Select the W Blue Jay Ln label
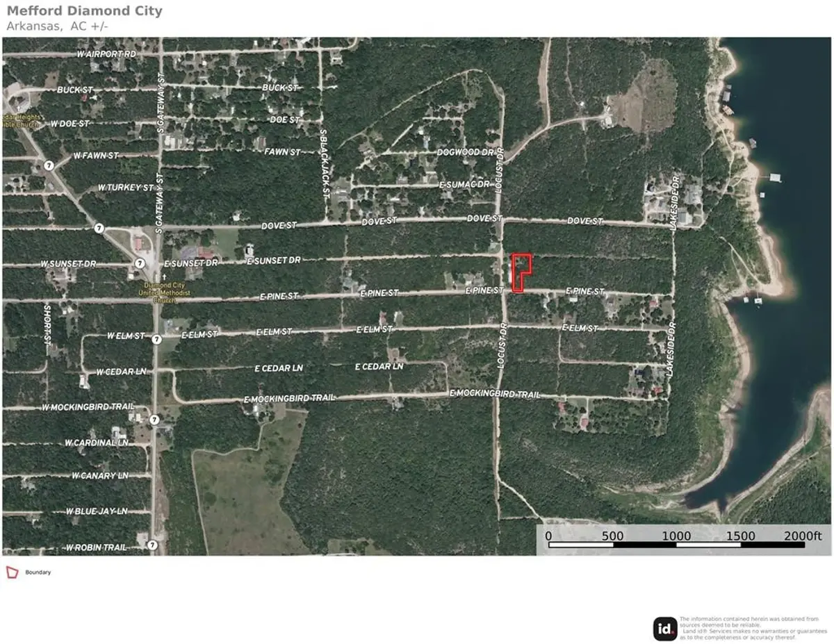Image resolution: width=834 pixels, height=644 pixels. pos(97,511)
